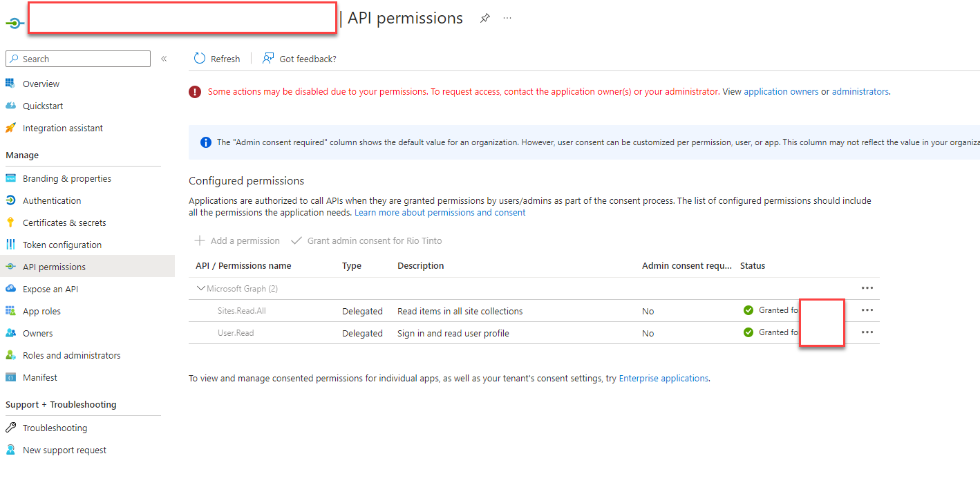
Task: Click the Type column header
Action: 352,265
